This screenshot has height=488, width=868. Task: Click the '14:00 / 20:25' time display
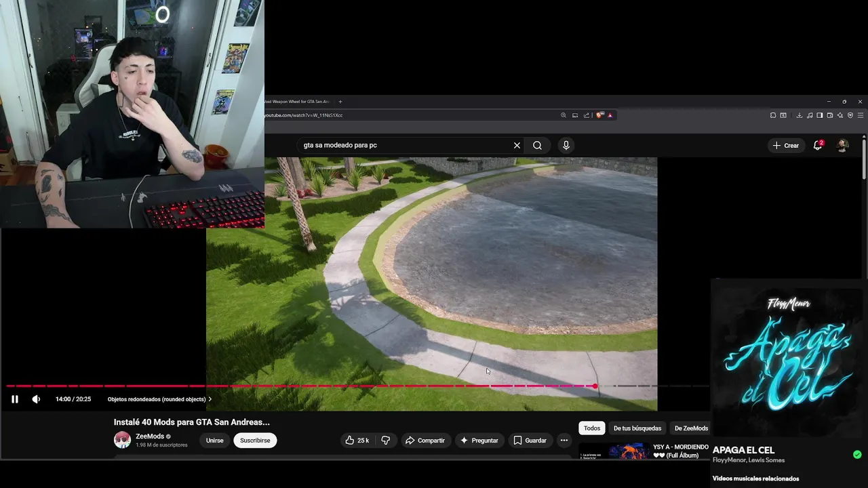click(73, 399)
